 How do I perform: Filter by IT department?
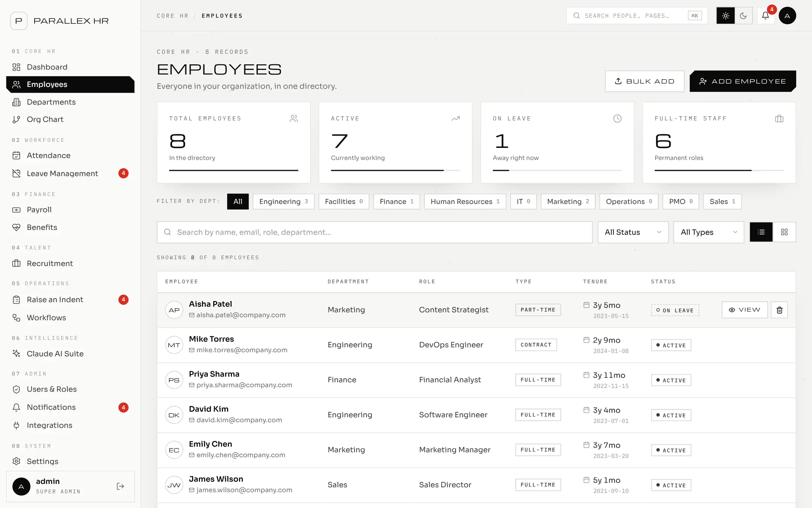coord(523,202)
